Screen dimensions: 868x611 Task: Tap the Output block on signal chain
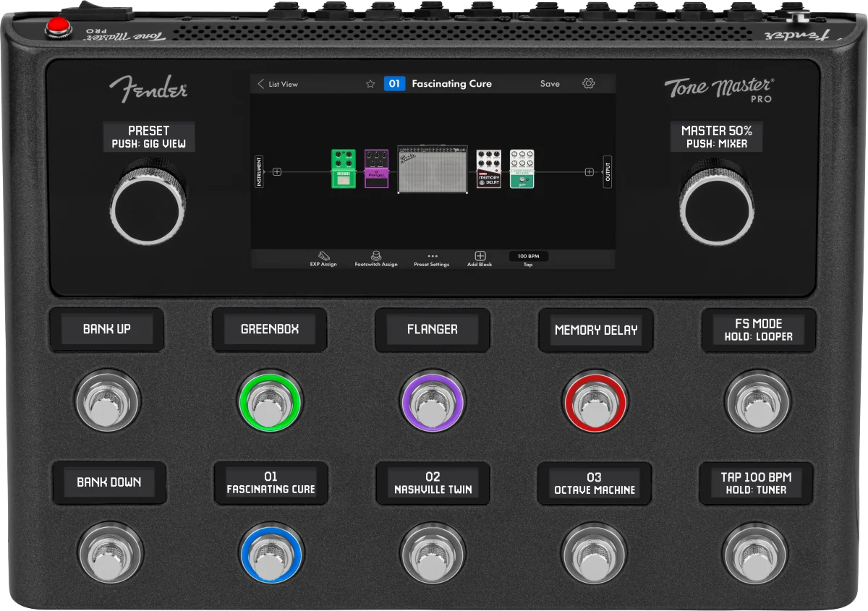click(x=607, y=172)
